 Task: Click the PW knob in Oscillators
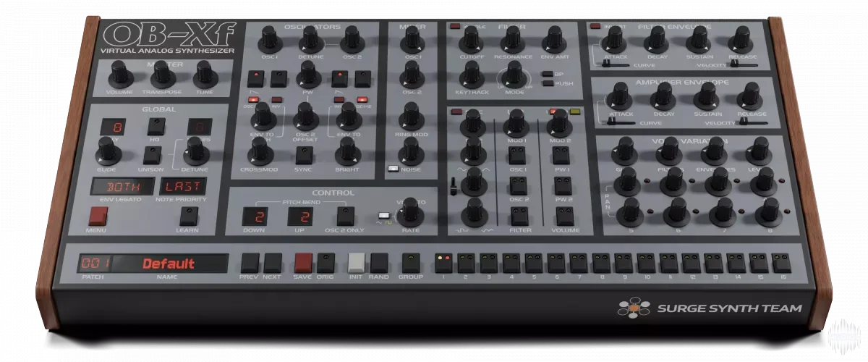pos(307,75)
